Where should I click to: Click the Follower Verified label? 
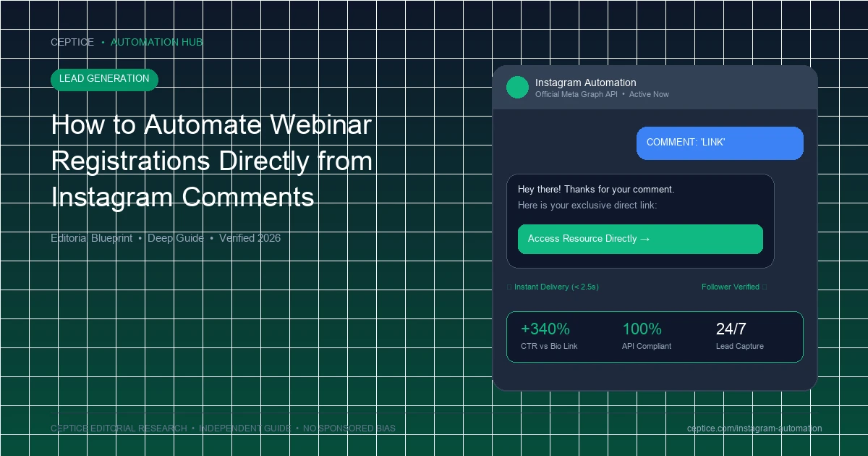click(x=731, y=287)
